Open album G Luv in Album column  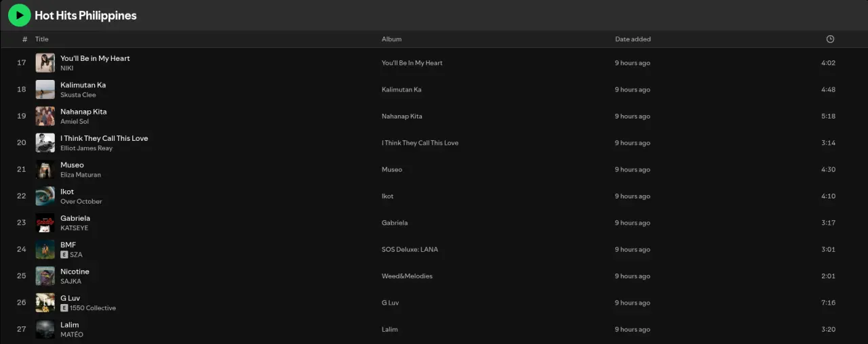pyautogui.click(x=390, y=303)
